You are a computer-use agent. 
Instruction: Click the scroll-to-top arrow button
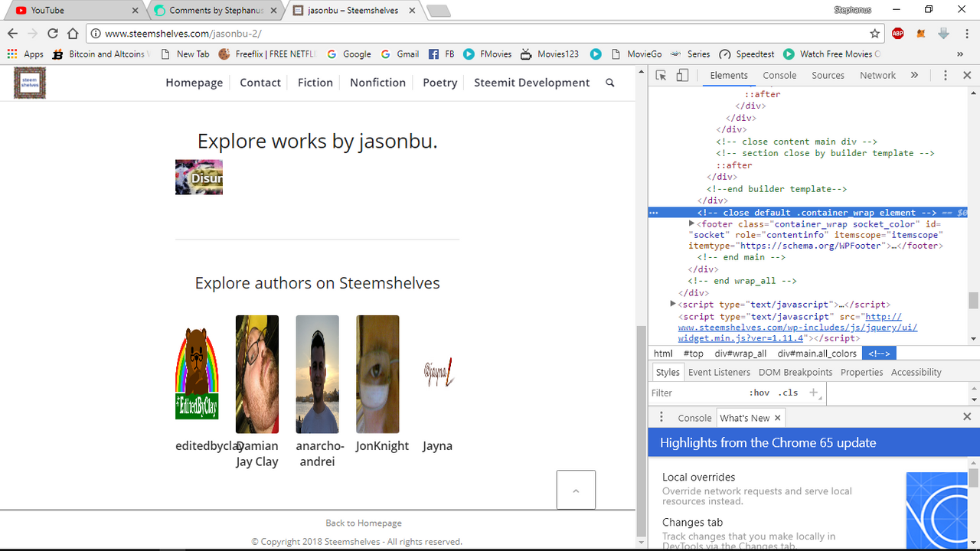[x=576, y=490]
